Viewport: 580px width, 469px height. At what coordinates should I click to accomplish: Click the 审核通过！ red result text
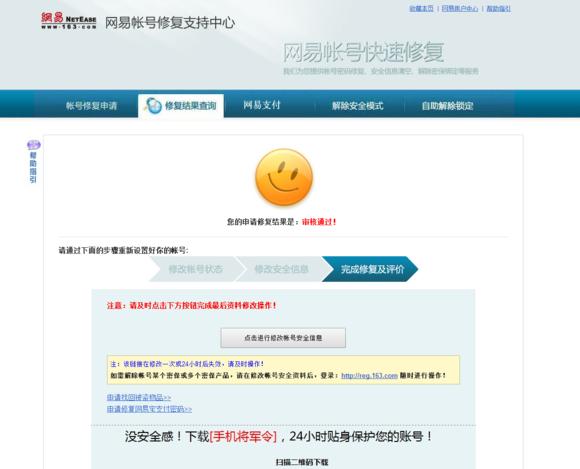319,222
